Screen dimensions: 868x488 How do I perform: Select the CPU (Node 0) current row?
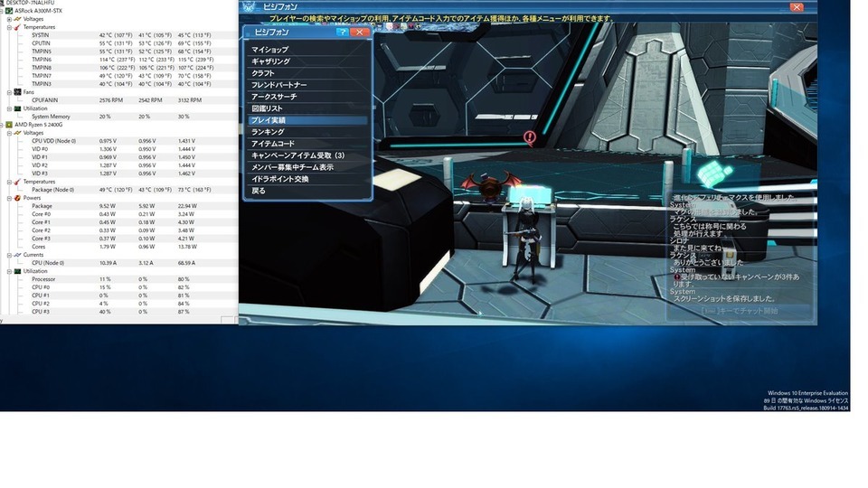click(119, 263)
